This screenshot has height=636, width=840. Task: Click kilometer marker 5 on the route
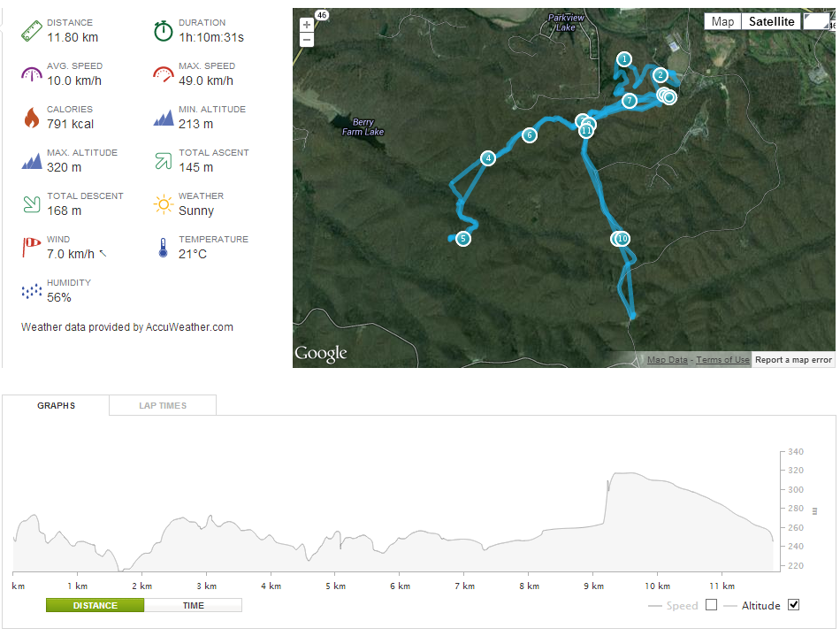click(463, 239)
